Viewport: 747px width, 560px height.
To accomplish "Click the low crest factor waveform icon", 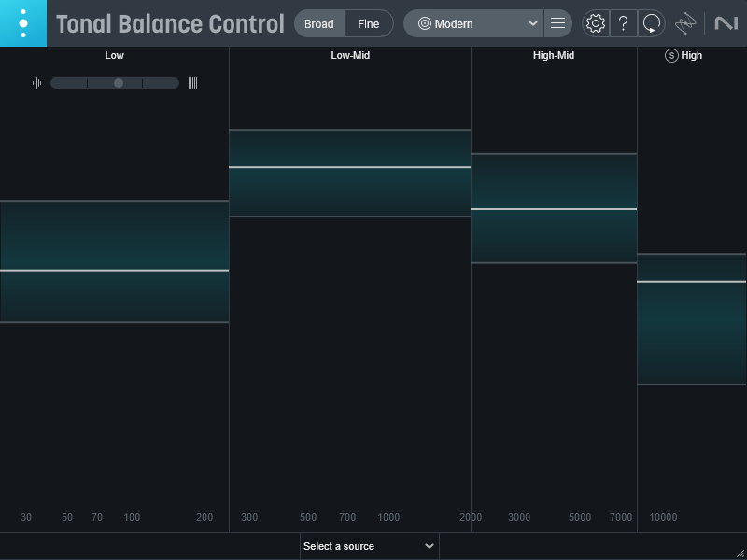I will [x=36, y=83].
